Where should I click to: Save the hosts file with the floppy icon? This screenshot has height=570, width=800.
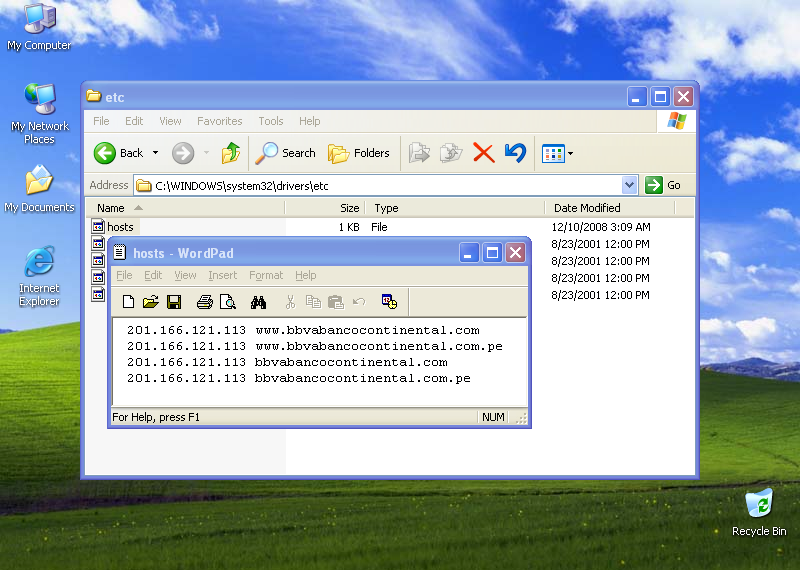pyautogui.click(x=174, y=302)
